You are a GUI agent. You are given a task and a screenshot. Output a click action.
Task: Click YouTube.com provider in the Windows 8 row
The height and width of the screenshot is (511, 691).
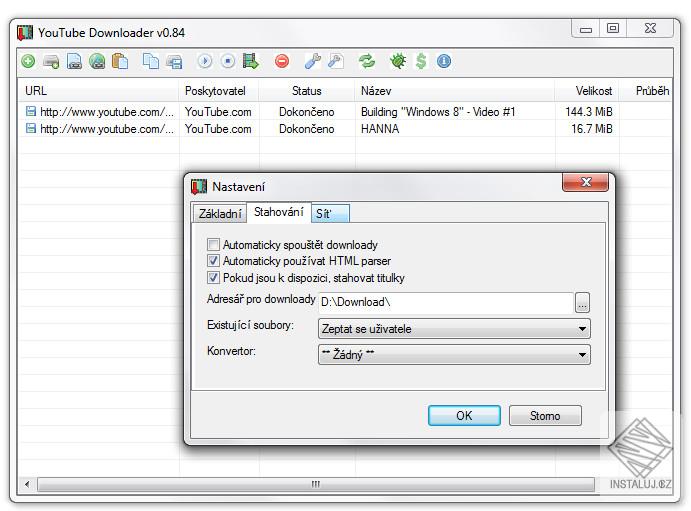[x=218, y=111]
